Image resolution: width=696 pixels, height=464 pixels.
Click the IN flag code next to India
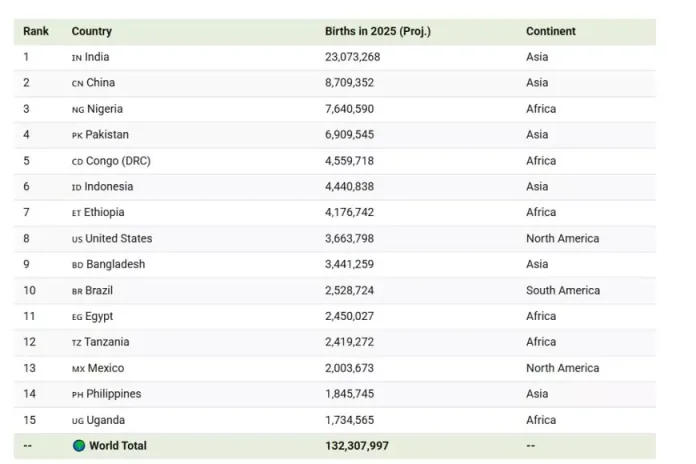click(x=77, y=58)
